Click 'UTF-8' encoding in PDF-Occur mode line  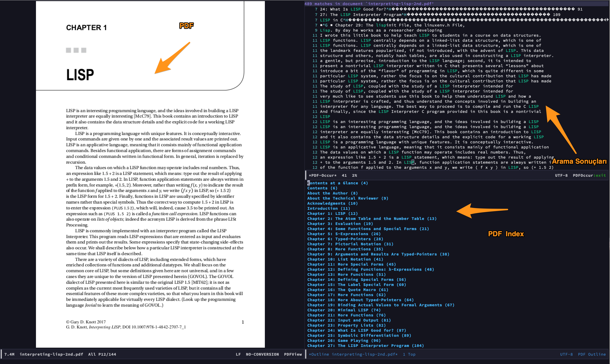tap(561, 175)
